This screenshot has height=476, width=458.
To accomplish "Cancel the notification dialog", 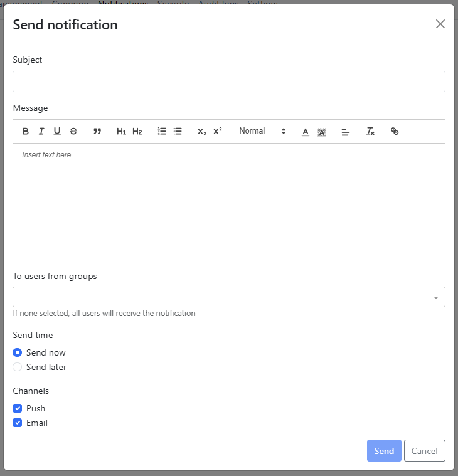I will click(x=425, y=451).
